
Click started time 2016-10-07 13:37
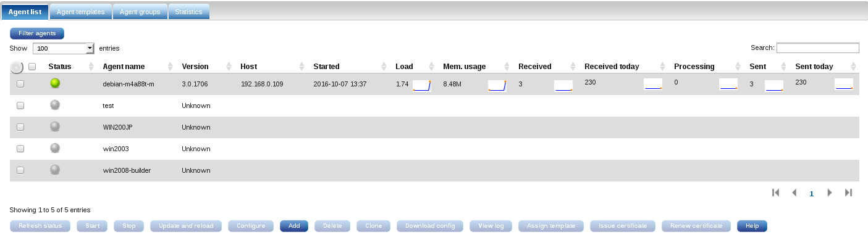(340, 84)
